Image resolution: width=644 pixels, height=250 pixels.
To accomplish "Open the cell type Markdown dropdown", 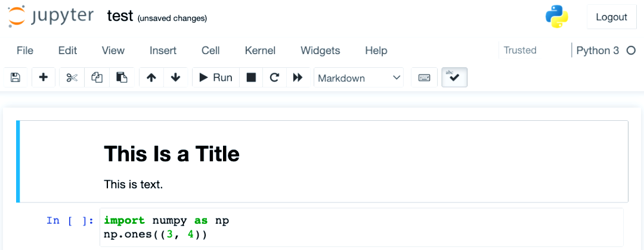I will 358,77.
